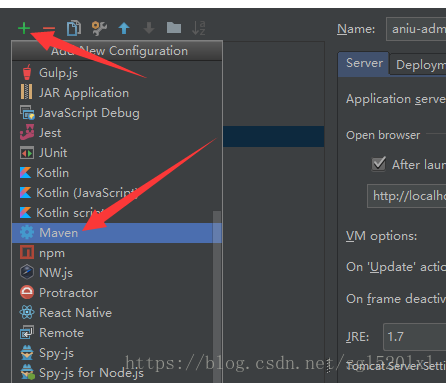Select the Kotlin script logo icon

(x=26, y=213)
